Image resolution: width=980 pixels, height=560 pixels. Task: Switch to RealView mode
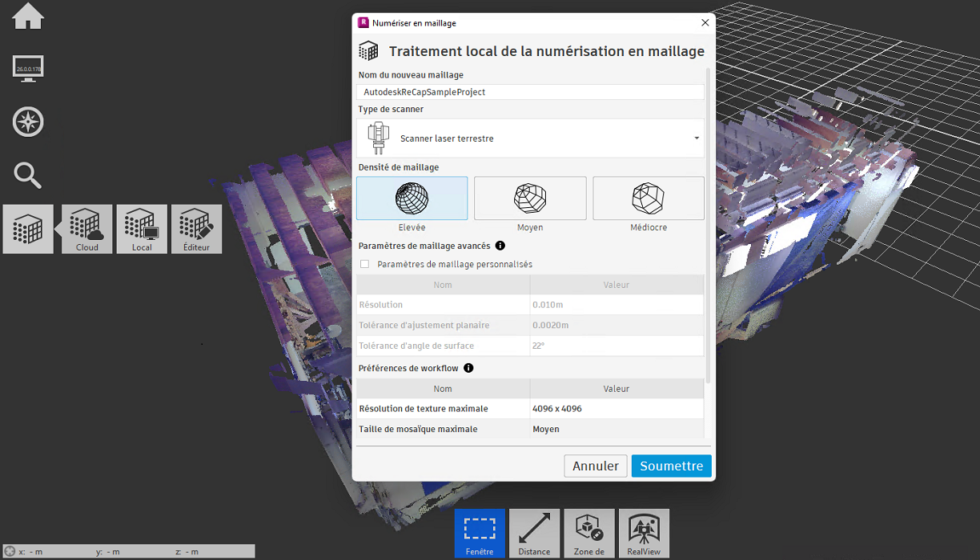(644, 533)
